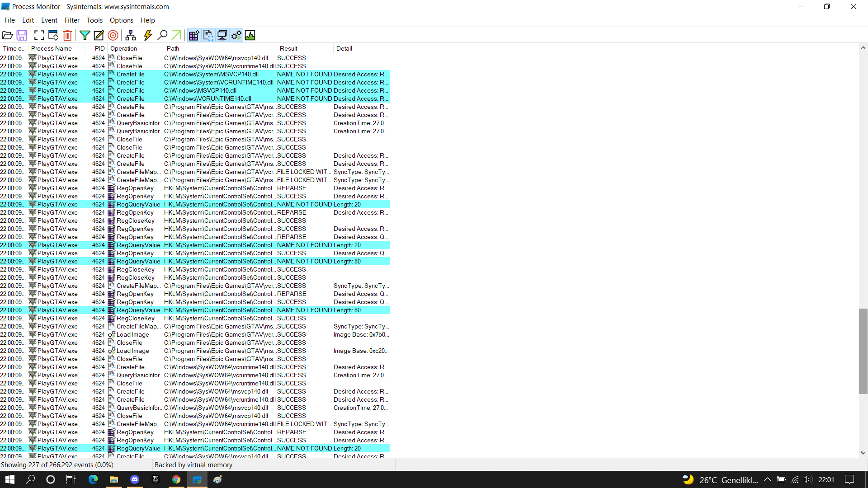This screenshot has height=488, width=868.
Task: Click the Clear display trash icon
Action: pos(67,35)
